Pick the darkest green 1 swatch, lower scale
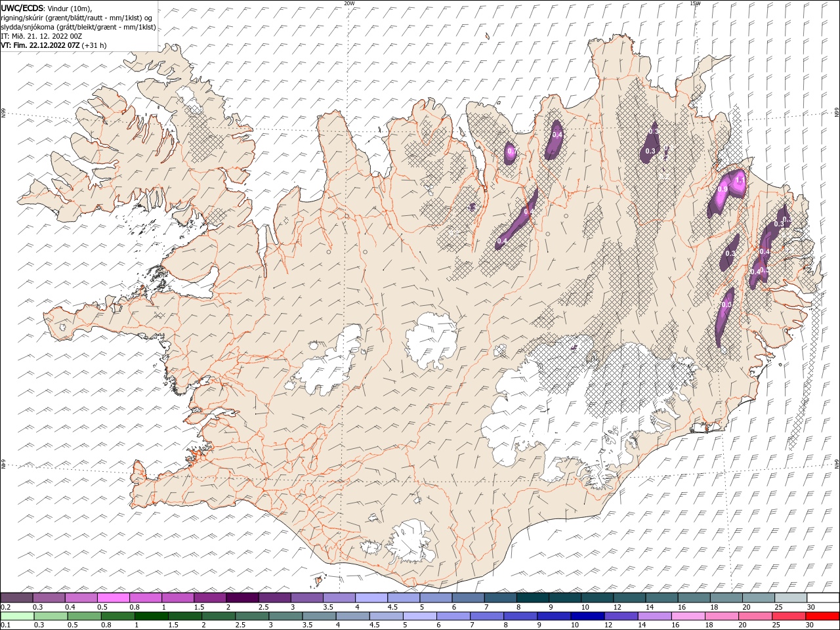840x630 pixels. tap(151, 616)
